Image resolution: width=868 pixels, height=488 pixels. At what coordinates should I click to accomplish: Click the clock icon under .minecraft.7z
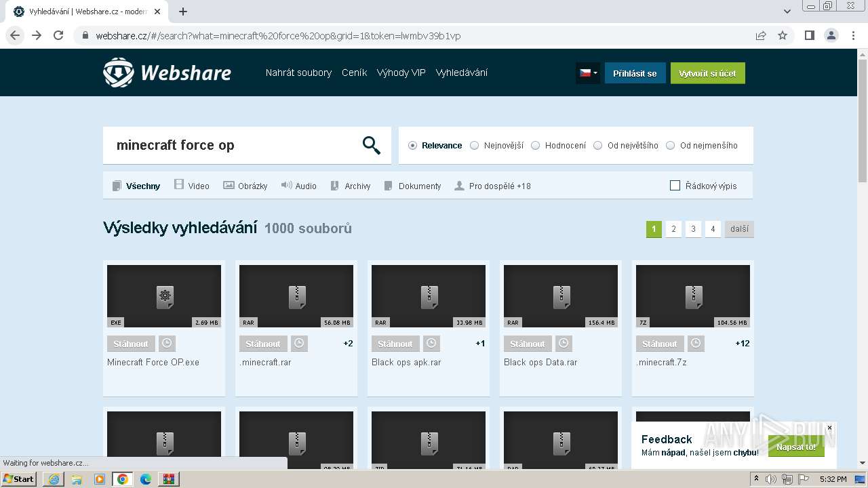(x=696, y=344)
